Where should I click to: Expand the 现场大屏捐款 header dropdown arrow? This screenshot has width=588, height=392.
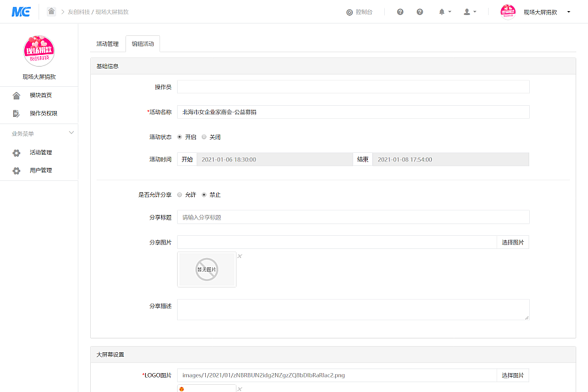568,12
